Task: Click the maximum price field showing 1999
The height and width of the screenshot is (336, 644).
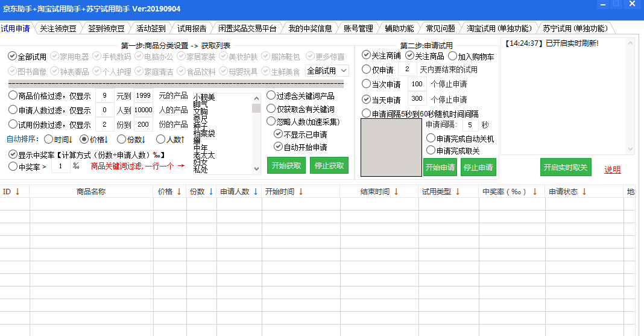Action: pos(144,96)
